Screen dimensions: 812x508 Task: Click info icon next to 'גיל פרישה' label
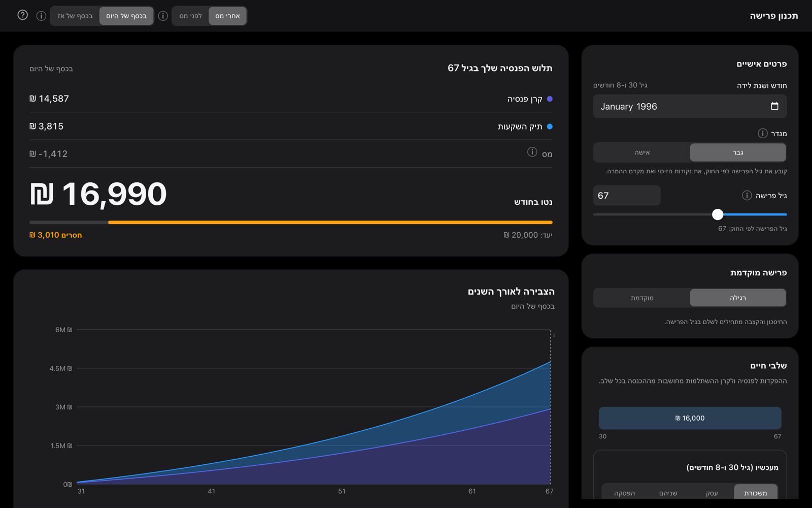click(747, 195)
